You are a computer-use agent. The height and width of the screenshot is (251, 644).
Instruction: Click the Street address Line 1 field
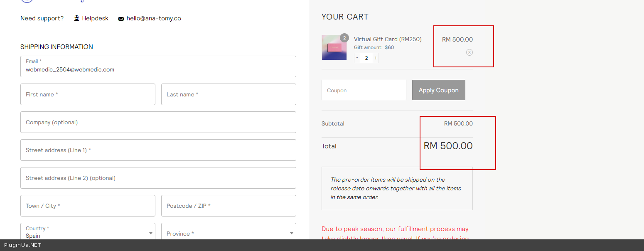click(158, 150)
